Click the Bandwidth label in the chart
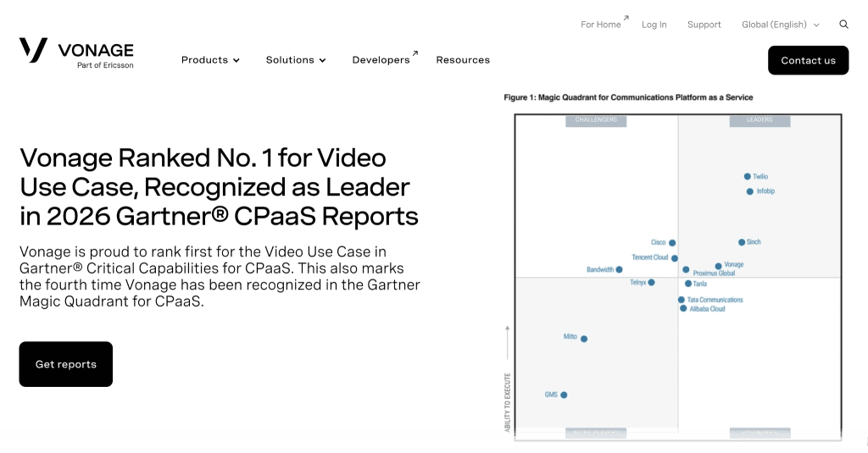 point(600,270)
